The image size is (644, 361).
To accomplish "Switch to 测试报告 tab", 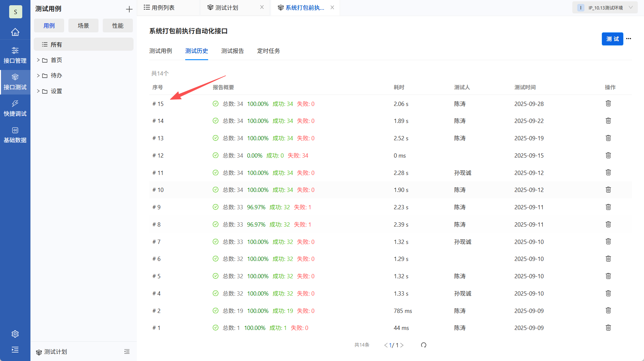I will click(232, 51).
